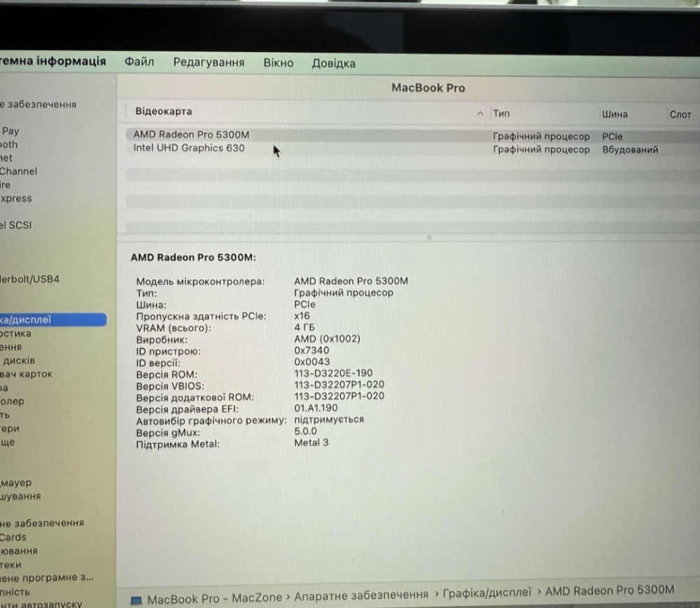Open the Довідка menu

coord(334,62)
